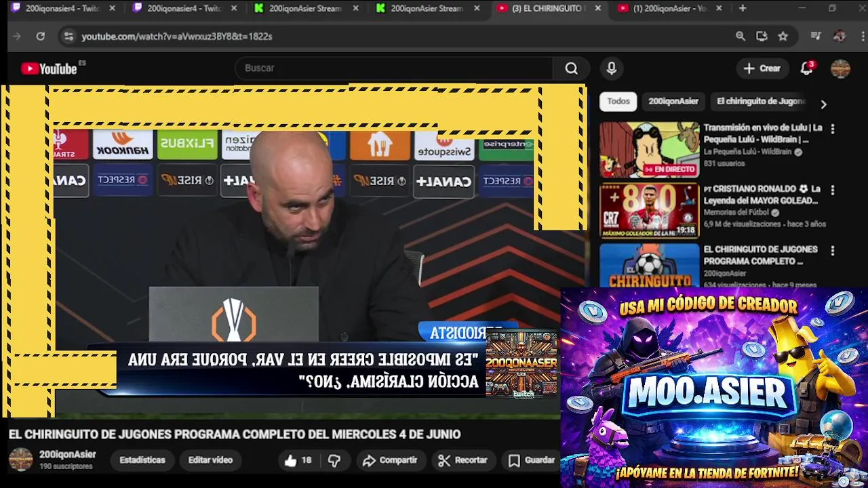Switch to first 200iqonAsier Stream tab
Viewport: 868px width, 488px height.
click(x=304, y=8)
